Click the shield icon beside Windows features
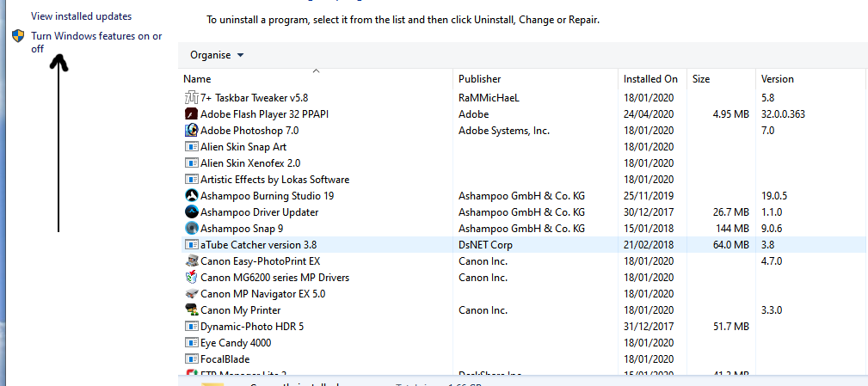868x386 pixels. 18,36
